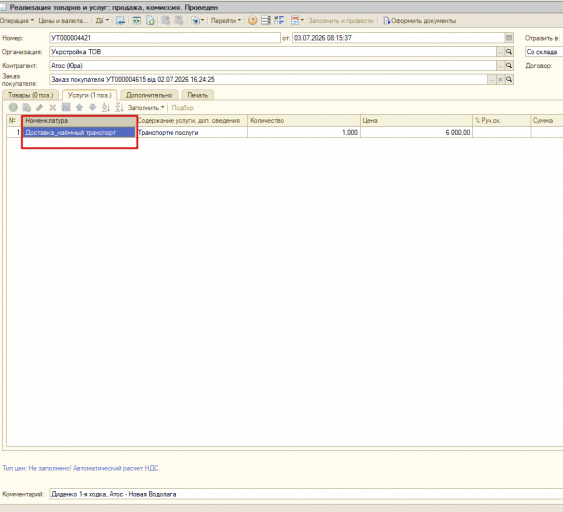Move the selected row up with the arrow icon

click(x=79, y=107)
